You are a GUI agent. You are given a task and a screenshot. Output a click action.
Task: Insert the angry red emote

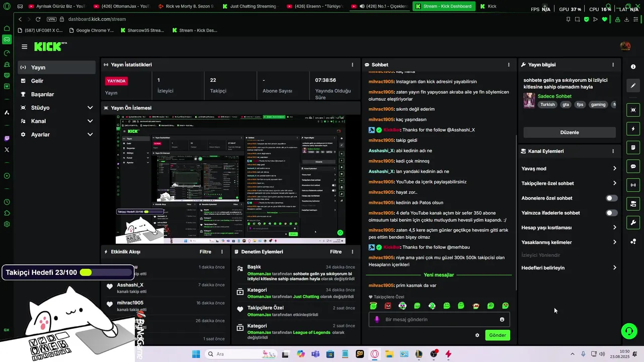(x=388, y=306)
